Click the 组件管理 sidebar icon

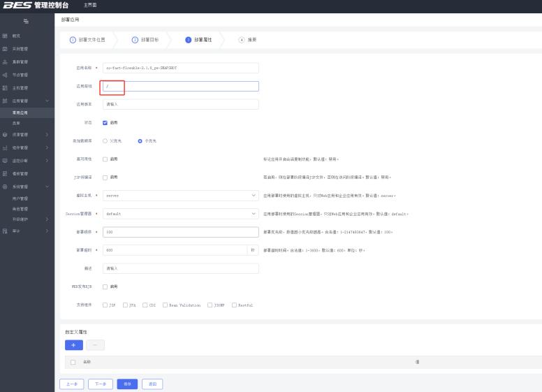(5, 148)
